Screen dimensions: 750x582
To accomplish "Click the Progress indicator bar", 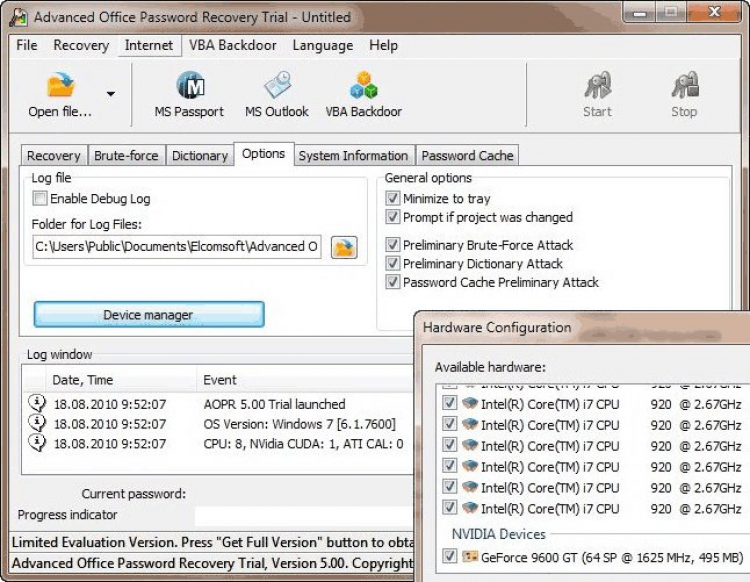I will coord(304,515).
